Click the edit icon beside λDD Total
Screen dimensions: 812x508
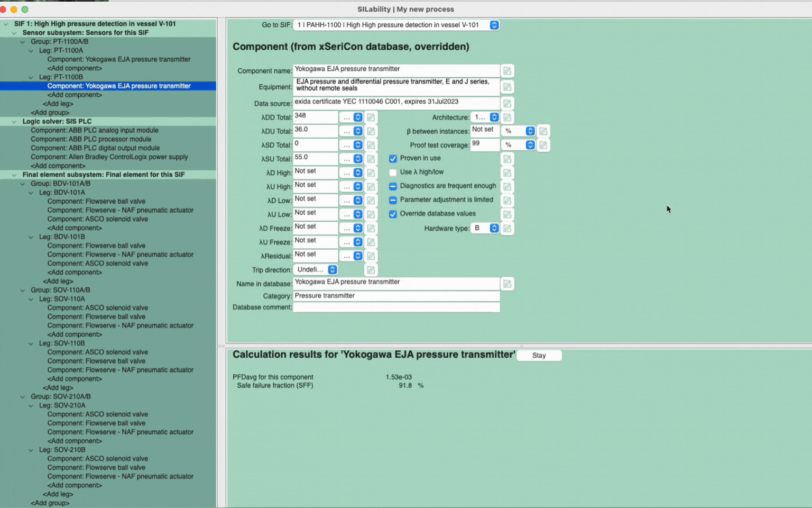pos(371,117)
